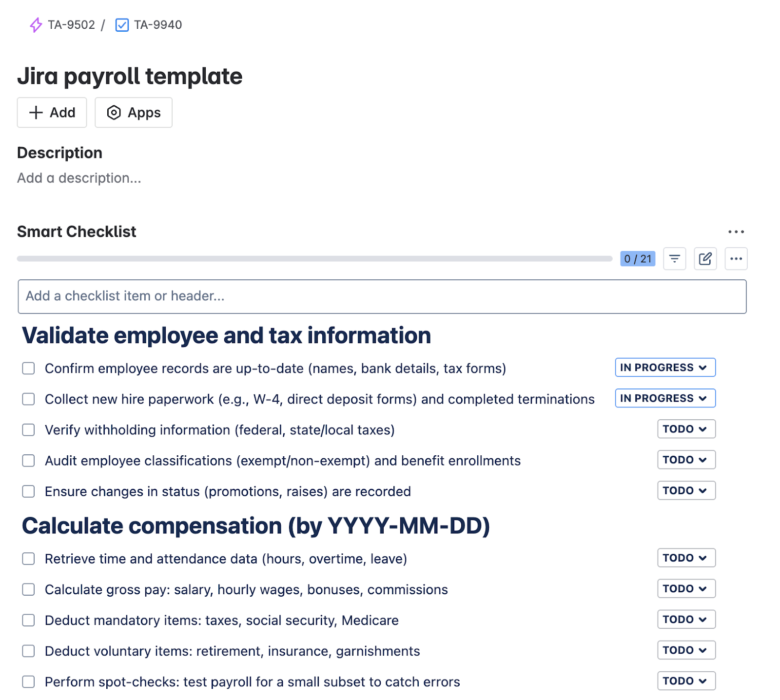
Task: Check Collect new hire paperwork item
Action: (x=29, y=399)
